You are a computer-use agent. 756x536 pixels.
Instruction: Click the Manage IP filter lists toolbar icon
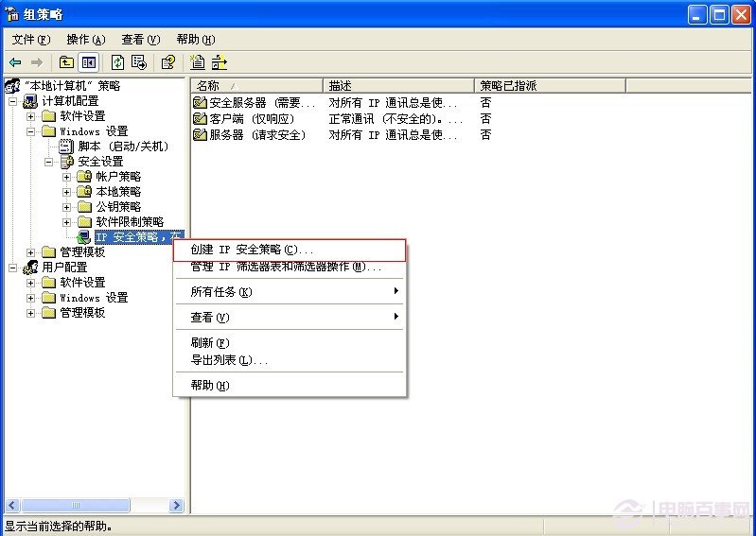(x=220, y=62)
